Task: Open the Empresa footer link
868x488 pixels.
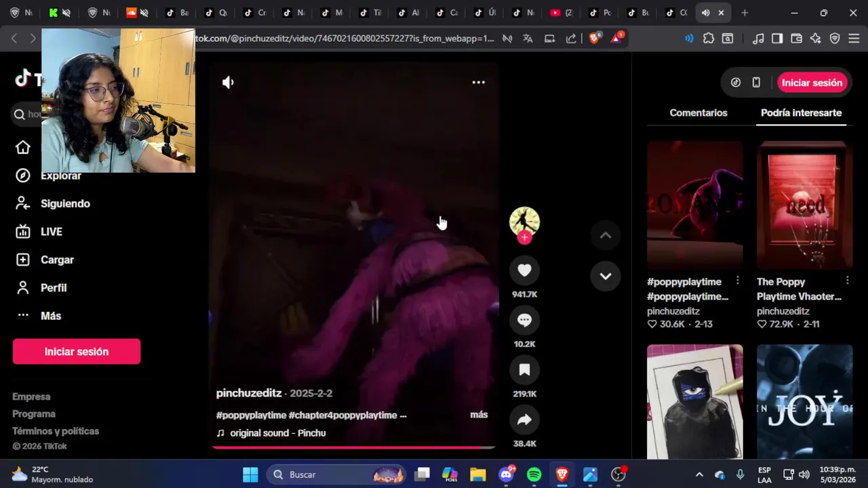Action: (31, 396)
